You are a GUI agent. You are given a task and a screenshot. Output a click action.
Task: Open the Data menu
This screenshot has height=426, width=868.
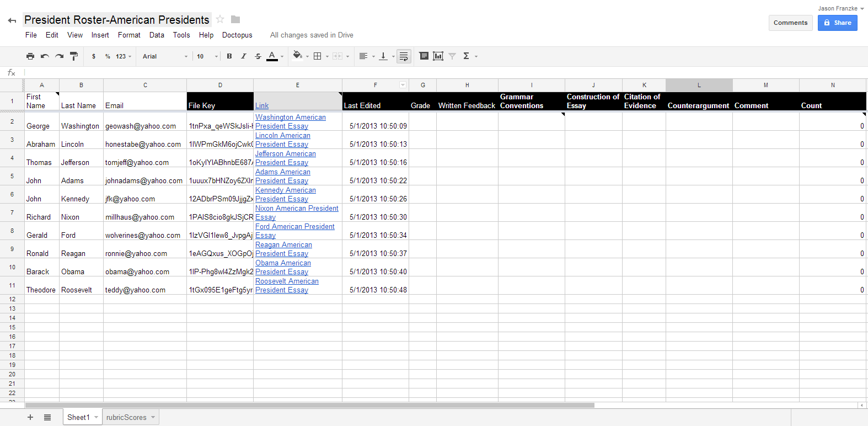coord(157,35)
